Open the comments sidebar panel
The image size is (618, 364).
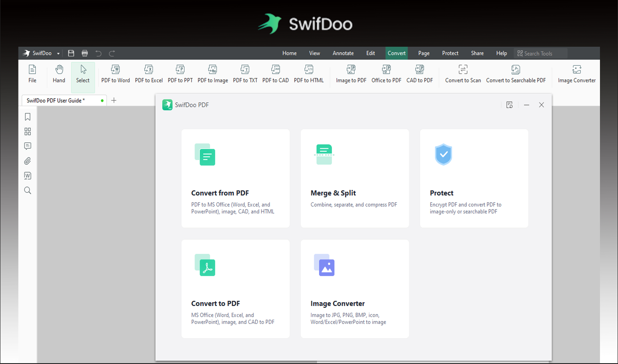pos(27,146)
